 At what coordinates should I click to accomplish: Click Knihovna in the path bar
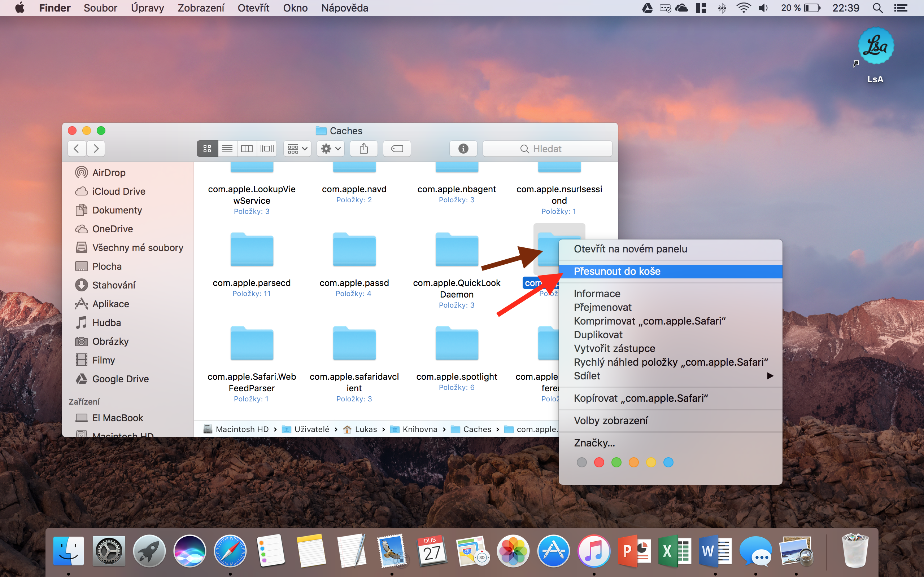(419, 429)
